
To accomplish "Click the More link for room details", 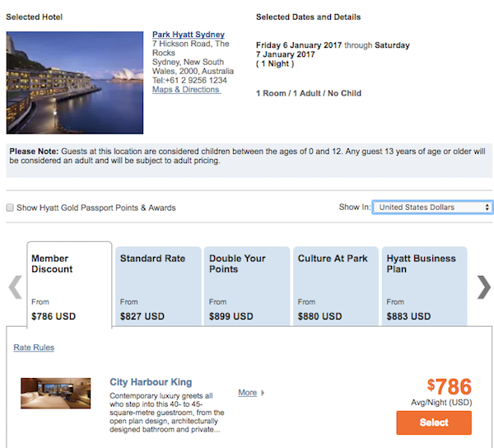I will tap(247, 393).
